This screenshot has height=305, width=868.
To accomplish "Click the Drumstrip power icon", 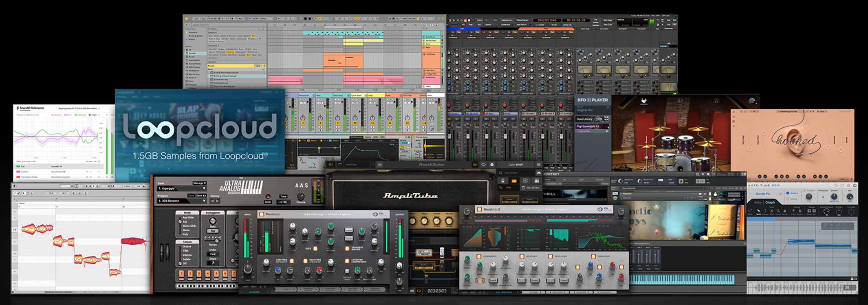I will [262, 214].
